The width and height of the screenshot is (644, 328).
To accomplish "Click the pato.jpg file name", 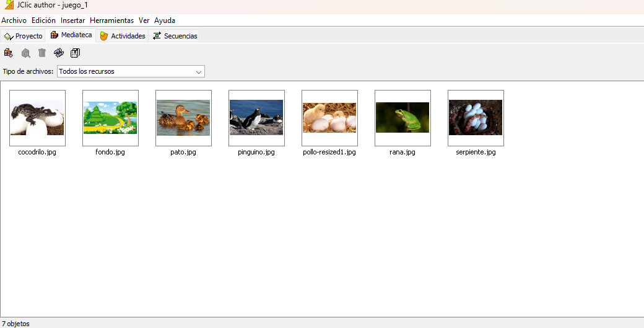I will point(183,152).
